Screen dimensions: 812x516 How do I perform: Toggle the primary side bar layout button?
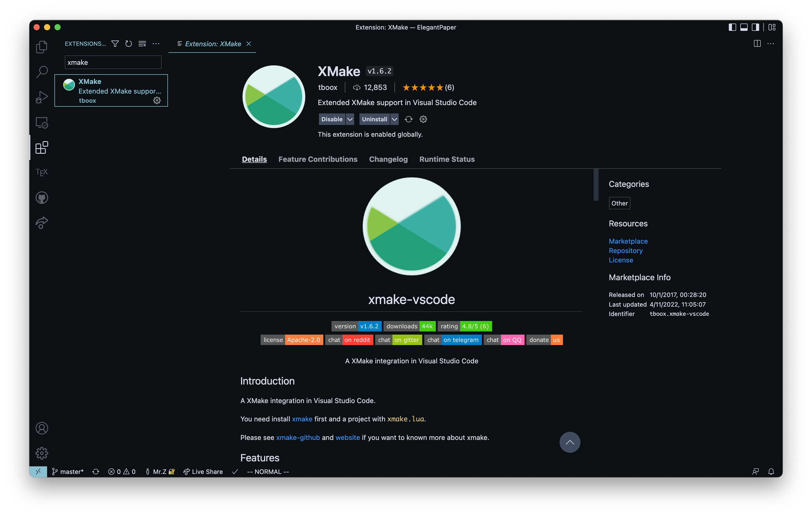pos(732,27)
